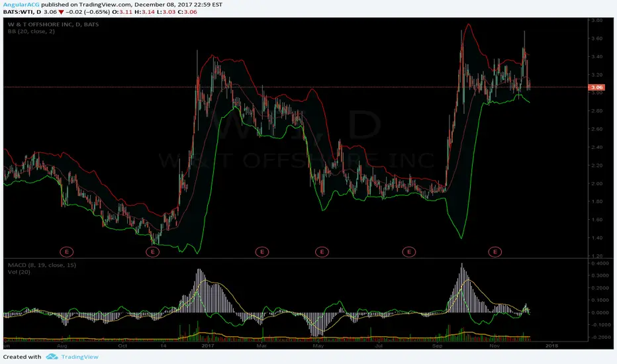The image size is (617, 364).
Task: Click the earnings E marker above Nov 2017
Action: click(x=495, y=251)
